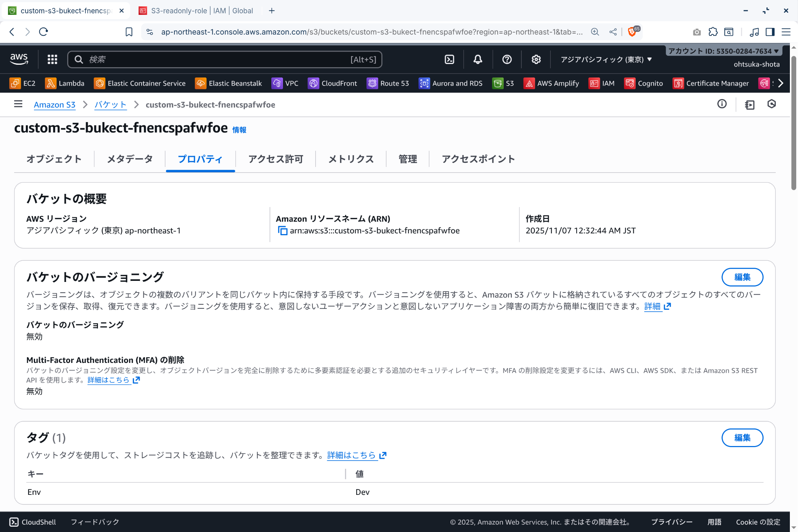Expand the Tokyo region selector

coord(606,59)
